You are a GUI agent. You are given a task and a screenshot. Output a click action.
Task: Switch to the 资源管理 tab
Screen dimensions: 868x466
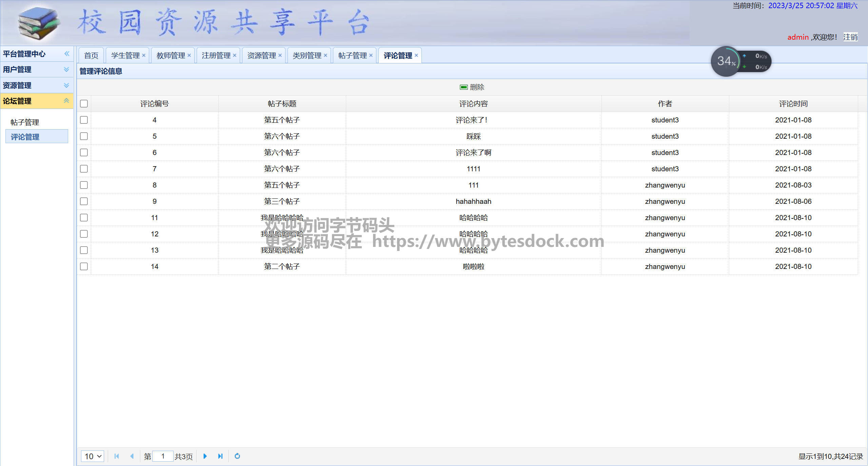(261, 55)
